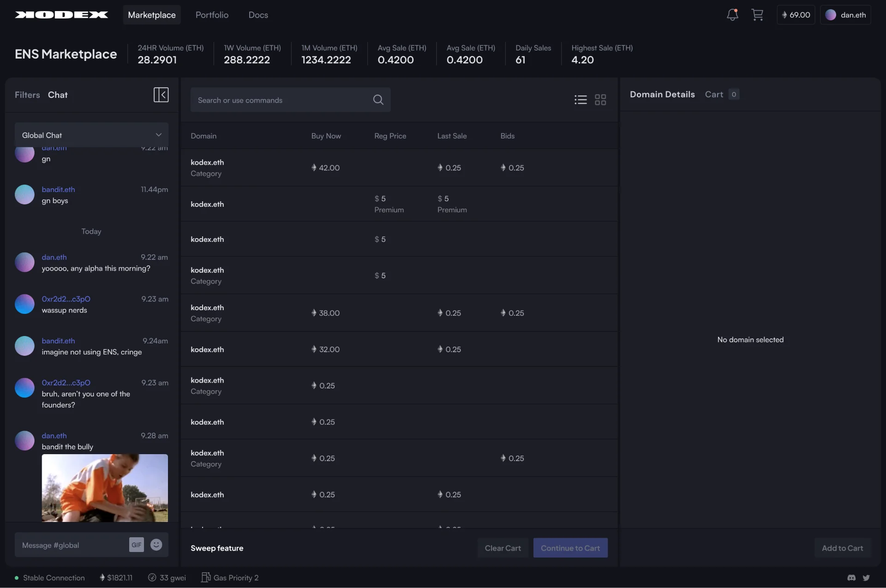Switch to the Filters tab

[x=27, y=95]
